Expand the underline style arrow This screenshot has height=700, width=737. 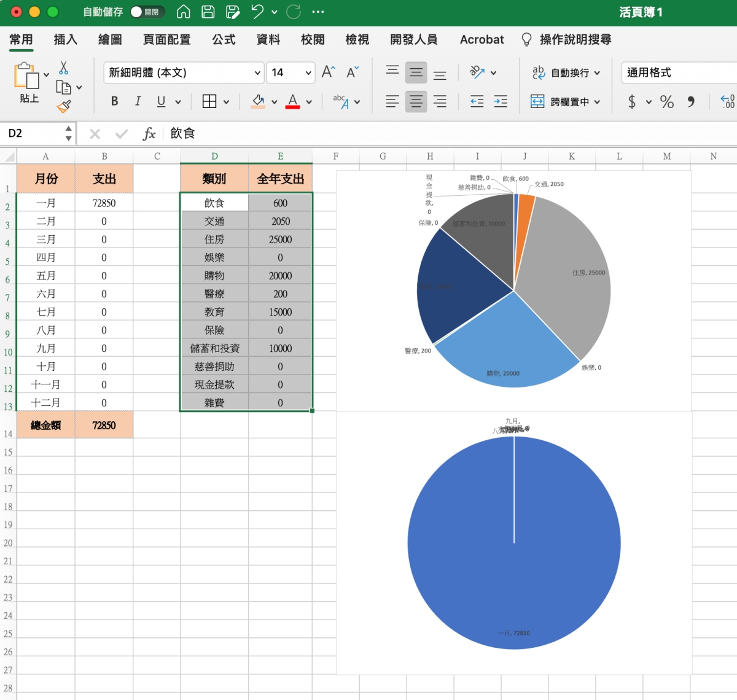(x=178, y=102)
